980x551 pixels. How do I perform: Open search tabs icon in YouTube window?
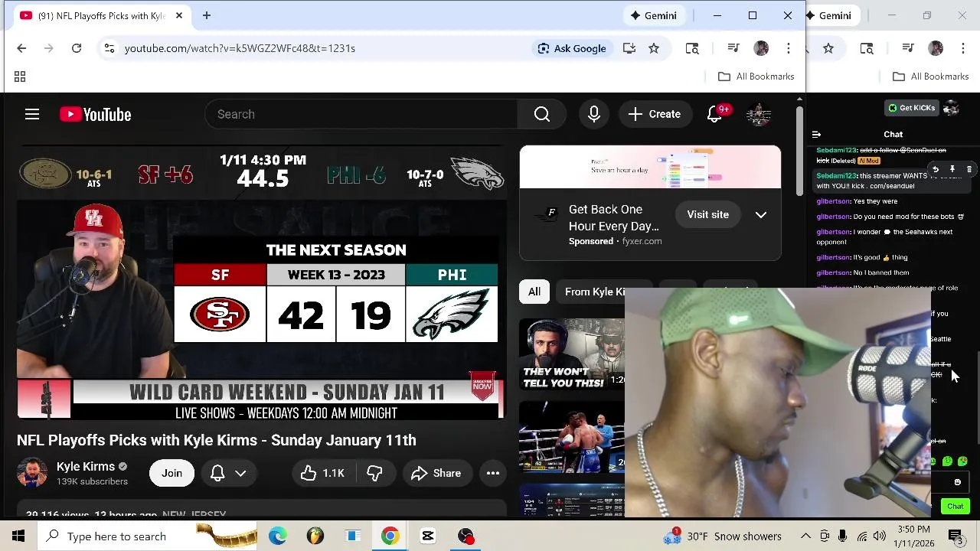click(x=692, y=48)
